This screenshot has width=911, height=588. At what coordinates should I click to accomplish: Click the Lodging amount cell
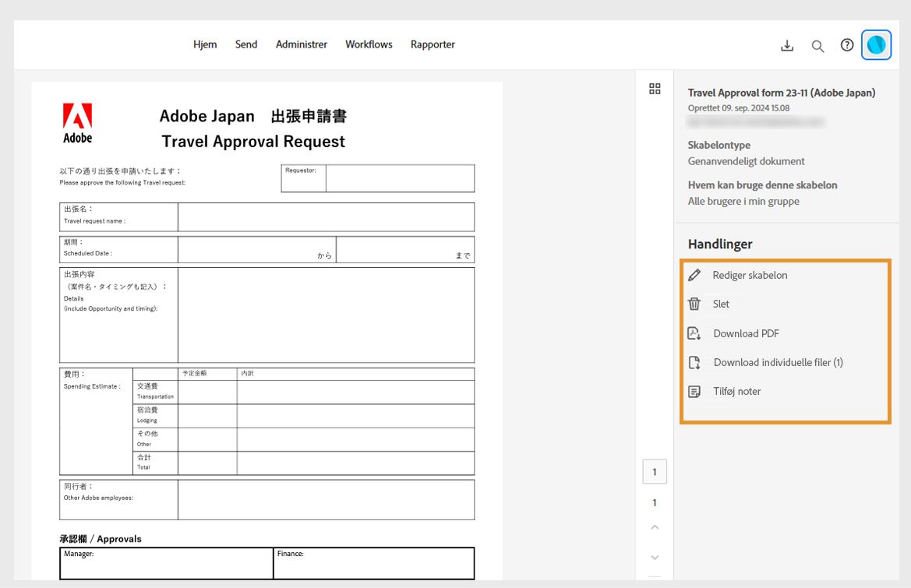coord(207,416)
